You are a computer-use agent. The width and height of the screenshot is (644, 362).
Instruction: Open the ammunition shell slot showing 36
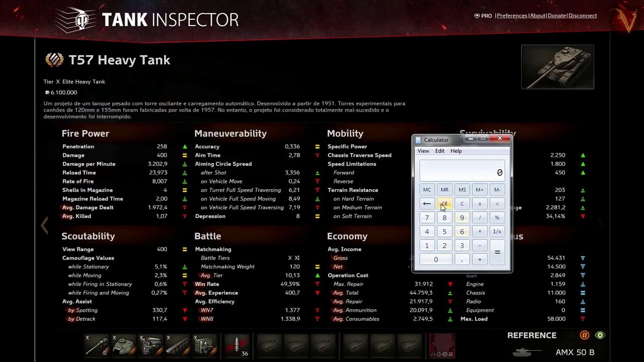(236, 346)
